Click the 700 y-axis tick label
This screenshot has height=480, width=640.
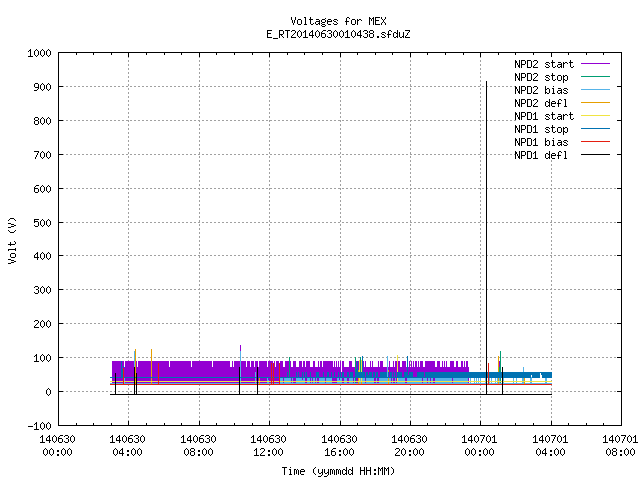(x=42, y=155)
